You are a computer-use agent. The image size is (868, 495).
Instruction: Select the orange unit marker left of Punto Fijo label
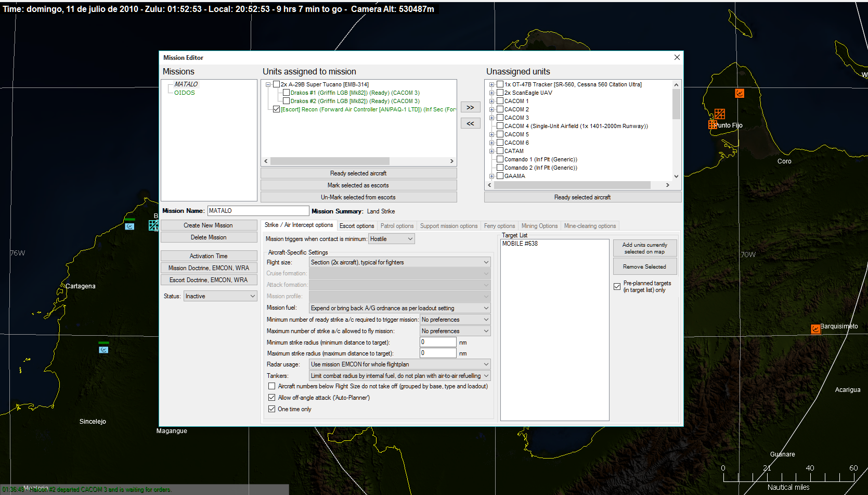[x=712, y=125]
